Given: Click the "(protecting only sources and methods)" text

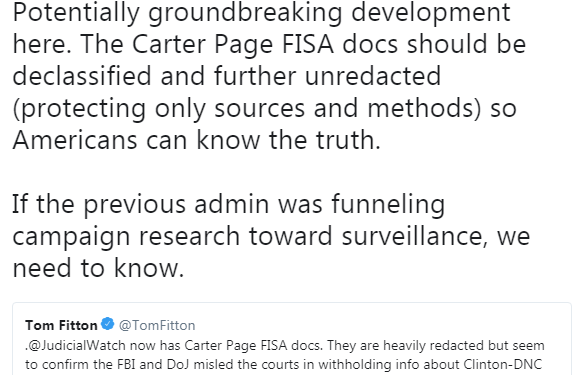Looking at the screenshot, I should point(247,109).
